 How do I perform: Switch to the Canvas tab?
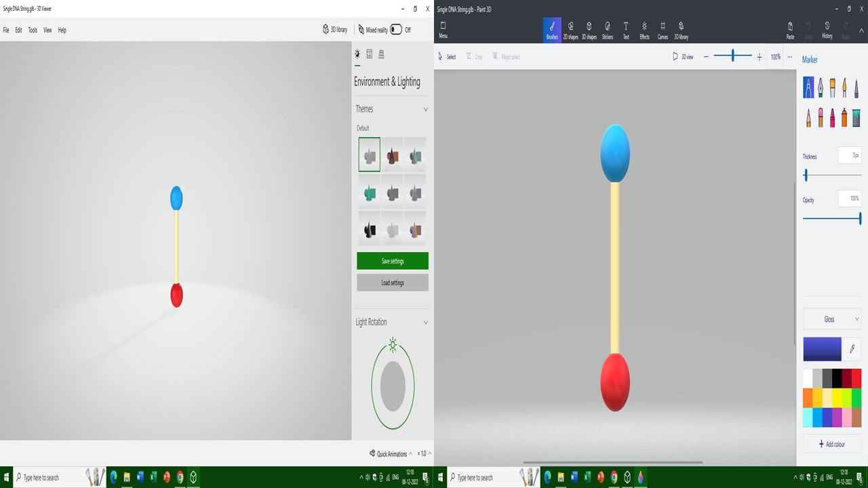pyautogui.click(x=663, y=30)
